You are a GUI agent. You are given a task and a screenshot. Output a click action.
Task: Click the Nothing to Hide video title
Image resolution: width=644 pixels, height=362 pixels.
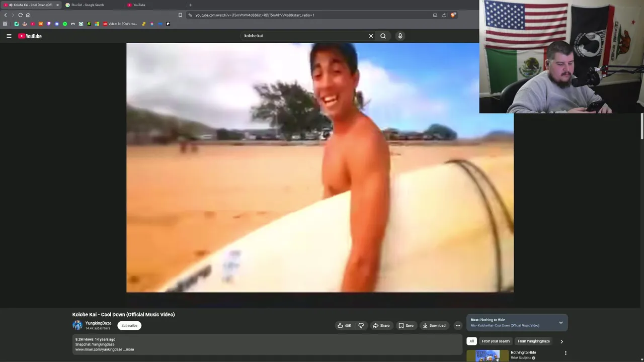coord(523,352)
